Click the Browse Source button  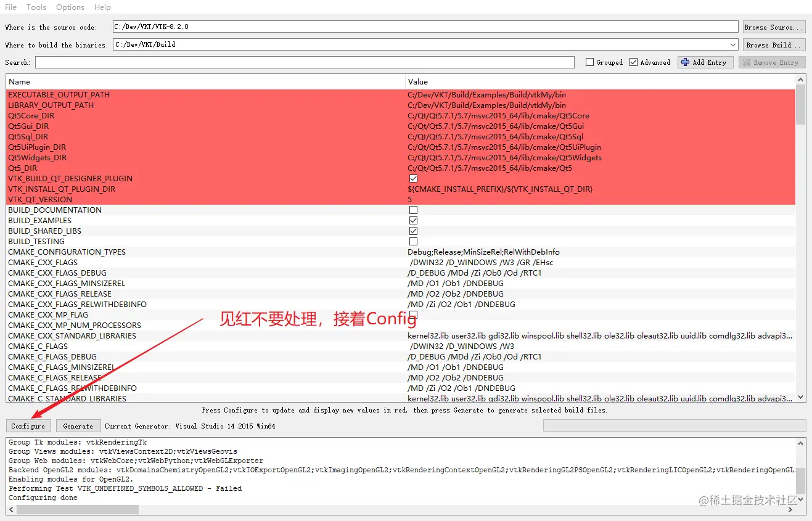(774, 27)
